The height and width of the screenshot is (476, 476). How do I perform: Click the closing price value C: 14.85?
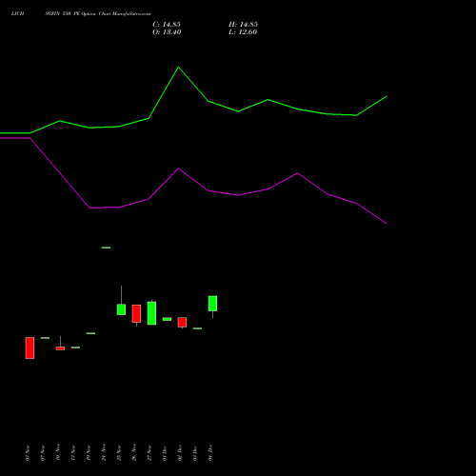click(x=167, y=25)
